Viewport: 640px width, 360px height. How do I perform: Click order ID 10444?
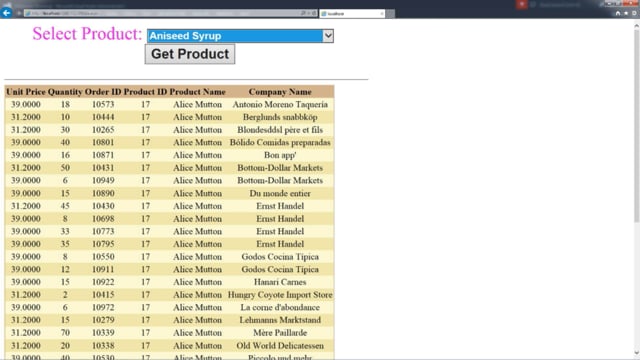(x=103, y=117)
